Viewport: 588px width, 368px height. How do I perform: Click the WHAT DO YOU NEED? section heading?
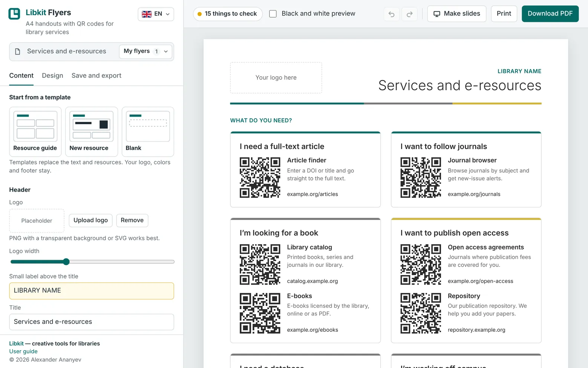[x=261, y=120]
